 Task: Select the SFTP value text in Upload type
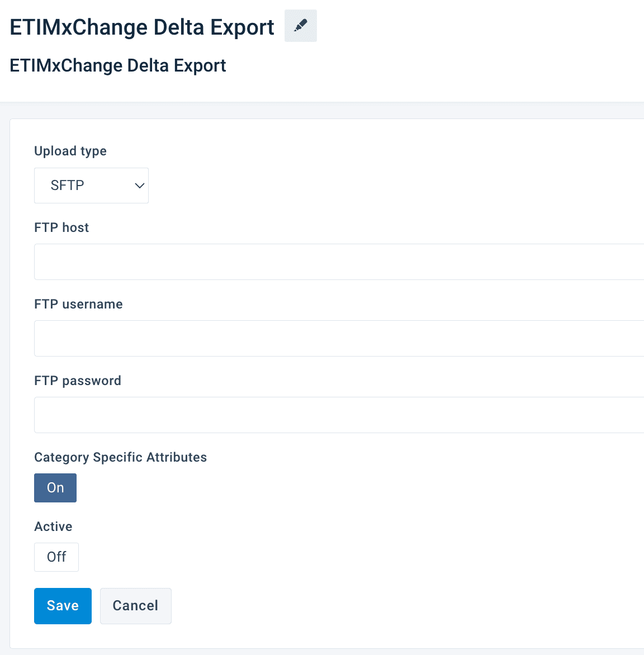point(68,186)
